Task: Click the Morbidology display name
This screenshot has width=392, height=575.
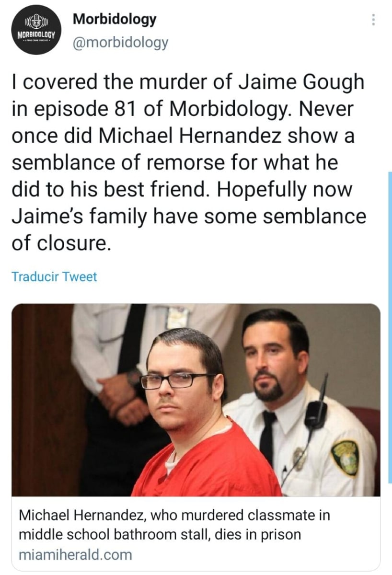Action: pos(115,19)
